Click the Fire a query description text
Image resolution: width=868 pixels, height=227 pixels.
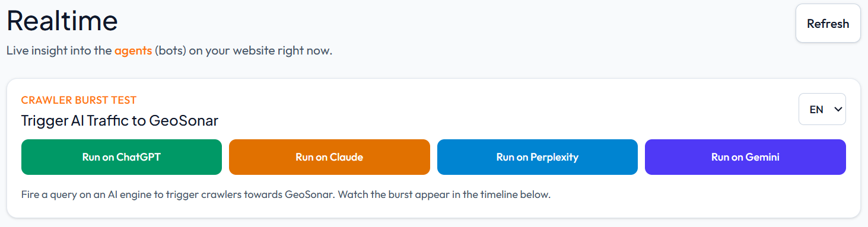click(286, 194)
